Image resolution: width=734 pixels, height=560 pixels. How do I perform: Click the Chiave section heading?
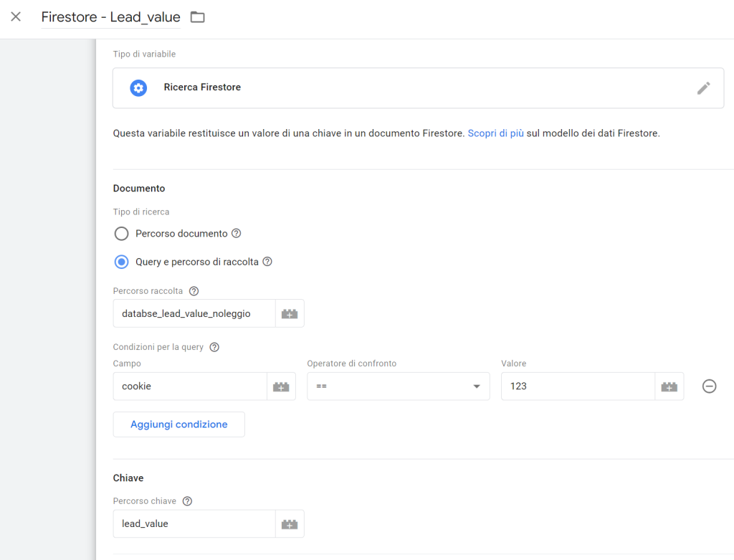(128, 478)
